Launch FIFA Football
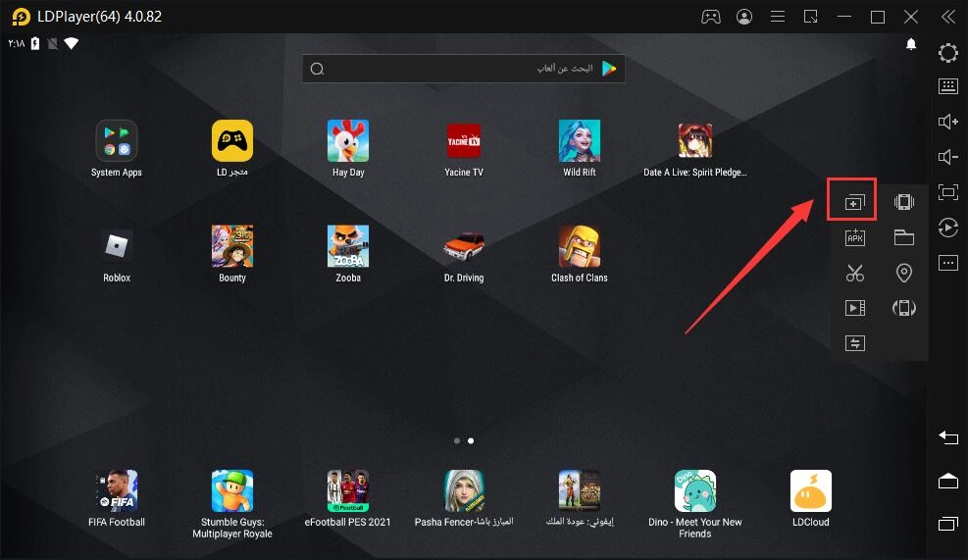The height and width of the screenshot is (560, 968). tap(116, 490)
